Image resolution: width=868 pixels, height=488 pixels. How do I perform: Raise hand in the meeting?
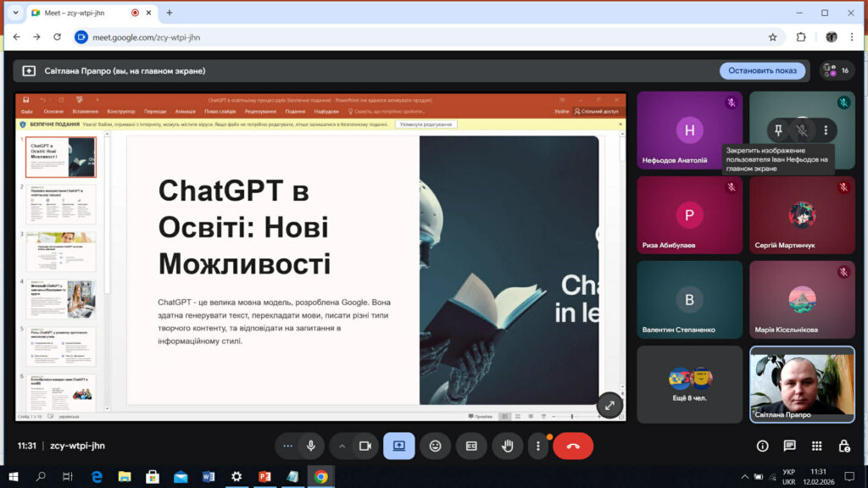[x=508, y=446]
